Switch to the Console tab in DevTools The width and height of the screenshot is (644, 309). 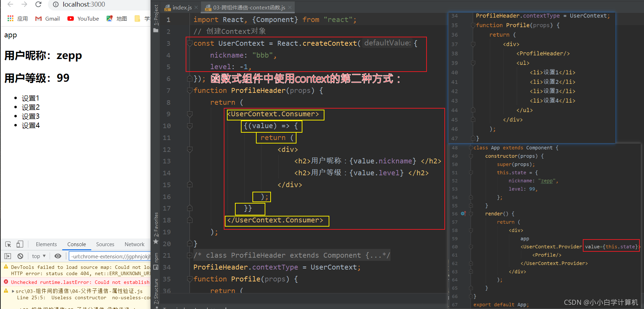point(77,244)
